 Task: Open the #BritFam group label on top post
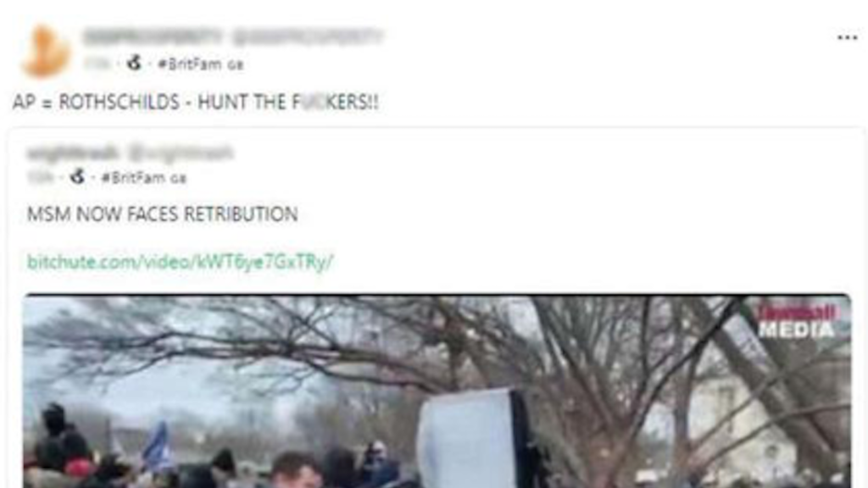(200, 64)
